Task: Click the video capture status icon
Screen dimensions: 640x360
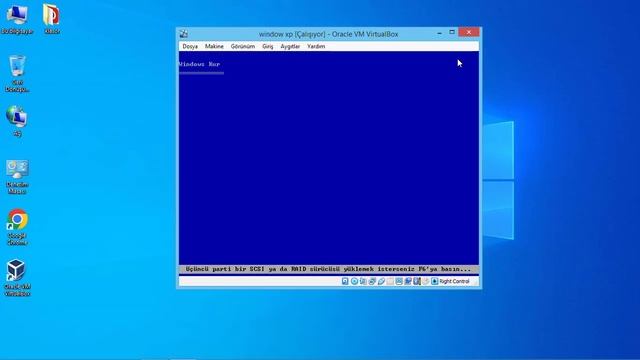Action: [x=408, y=281]
